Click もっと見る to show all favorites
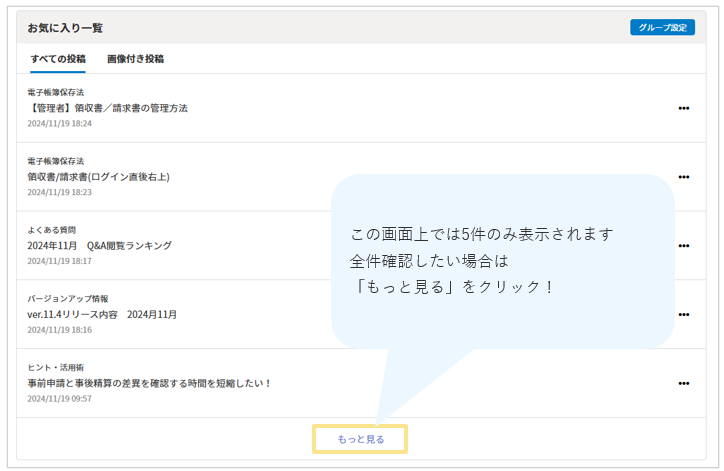Image resolution: width=724 pixels, height=471 pixels. coord(360,439)
